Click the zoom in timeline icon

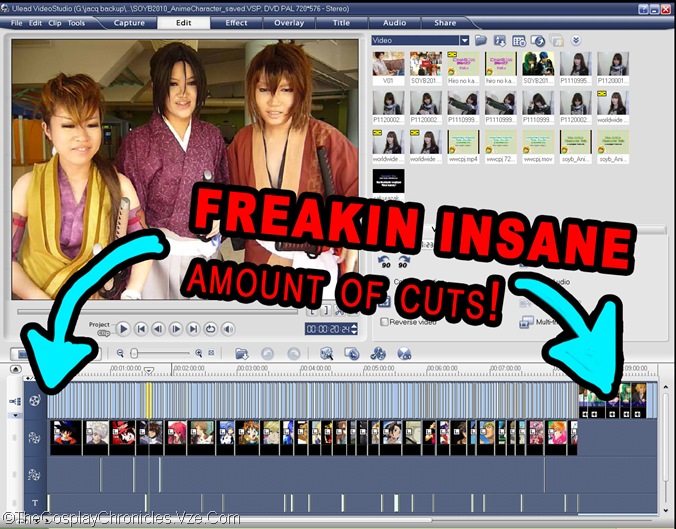pos(198,353)
